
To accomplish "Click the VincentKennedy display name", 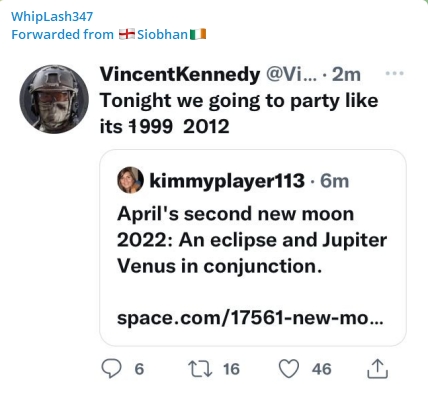I will (x=180, y=74).
